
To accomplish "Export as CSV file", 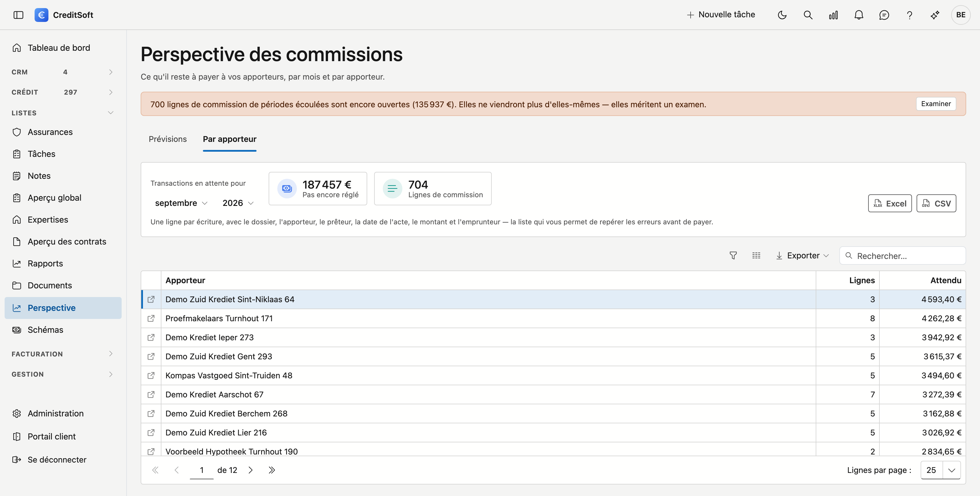I will [x=936, y=203].
